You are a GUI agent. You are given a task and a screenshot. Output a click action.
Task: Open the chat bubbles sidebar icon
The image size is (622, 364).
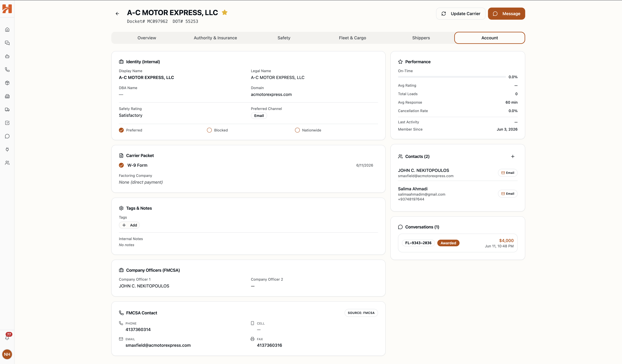click(7, 43)
